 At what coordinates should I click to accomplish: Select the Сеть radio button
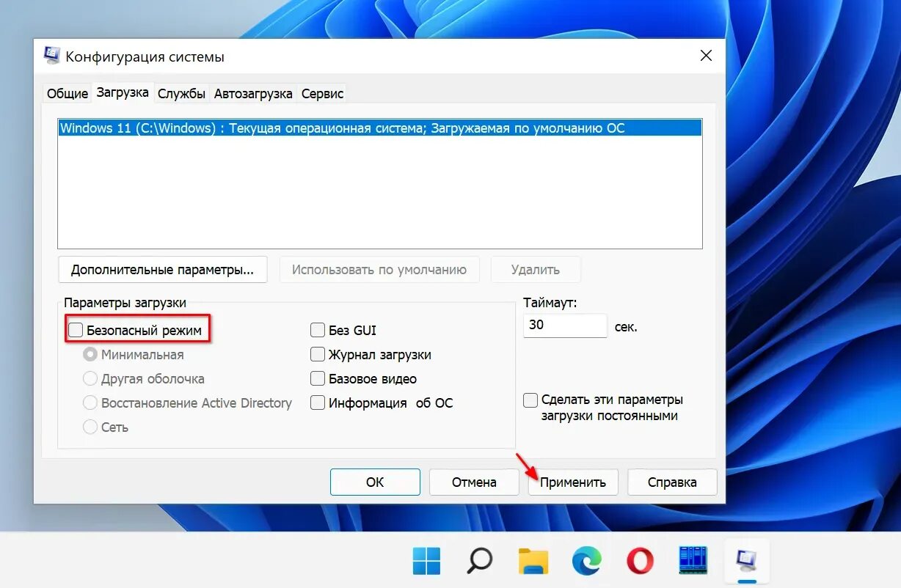click(x=90, y=427)
